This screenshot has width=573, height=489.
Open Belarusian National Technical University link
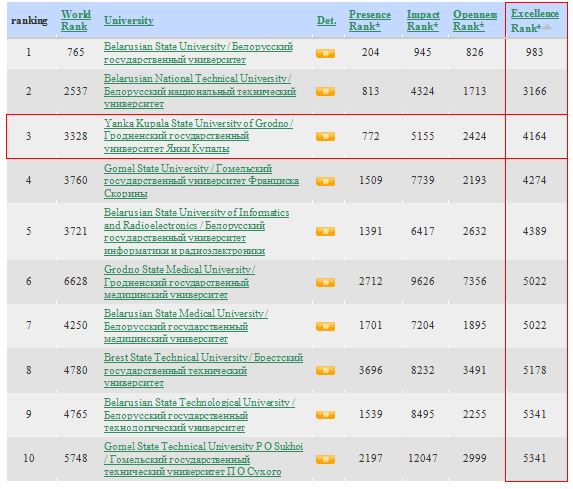pos(200,91)
